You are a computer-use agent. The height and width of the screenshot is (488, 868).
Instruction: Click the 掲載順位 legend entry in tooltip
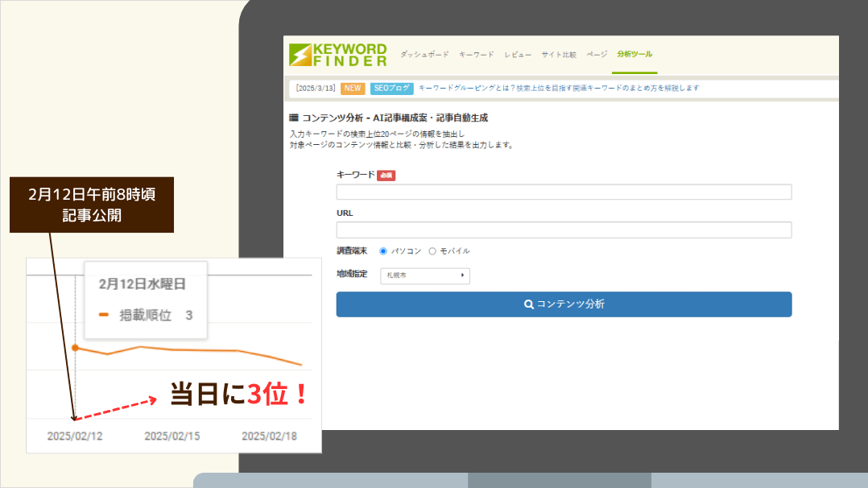click(145, 315)
